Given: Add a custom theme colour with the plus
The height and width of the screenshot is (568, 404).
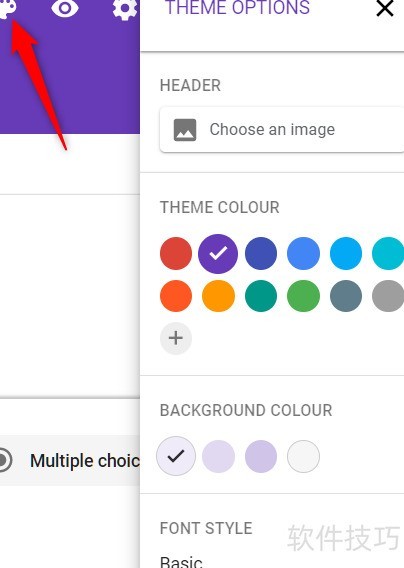Looking at the screenshot, I should pyautogui.click(x=176, y=338).
